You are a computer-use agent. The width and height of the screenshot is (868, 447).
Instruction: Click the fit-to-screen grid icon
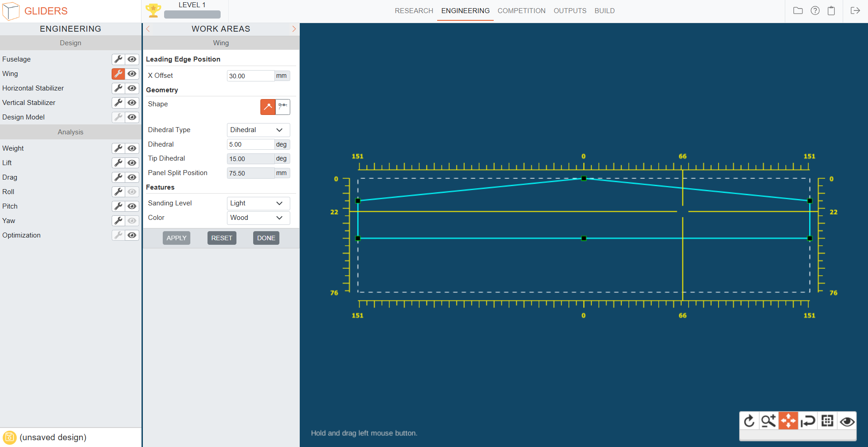coord(827,421)
